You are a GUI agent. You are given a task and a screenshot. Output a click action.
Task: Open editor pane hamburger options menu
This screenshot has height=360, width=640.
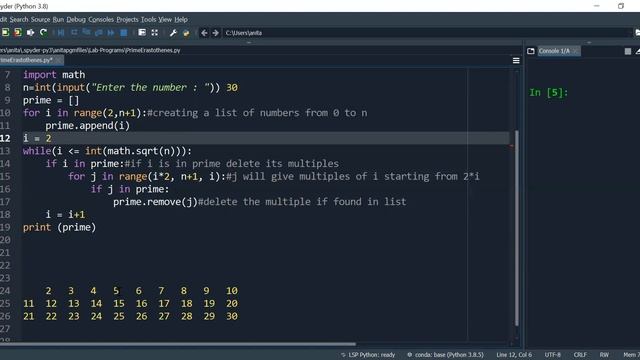516,60
